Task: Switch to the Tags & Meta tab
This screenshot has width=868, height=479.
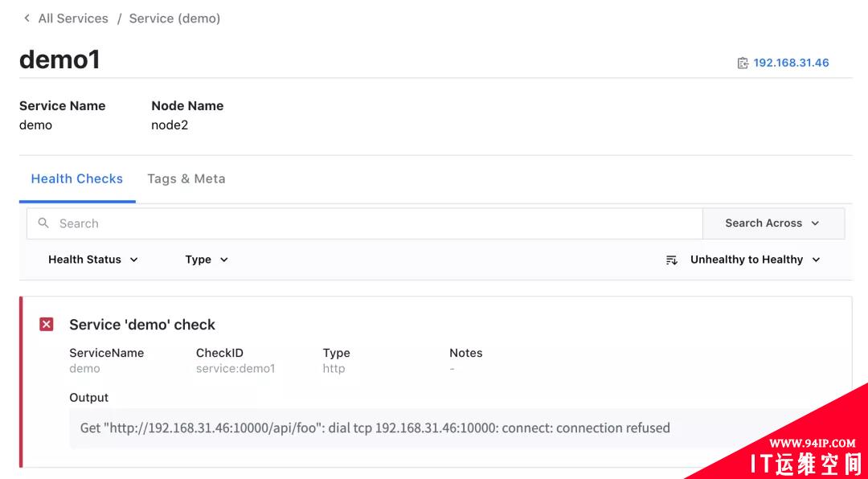Action: tap(186, 179)
